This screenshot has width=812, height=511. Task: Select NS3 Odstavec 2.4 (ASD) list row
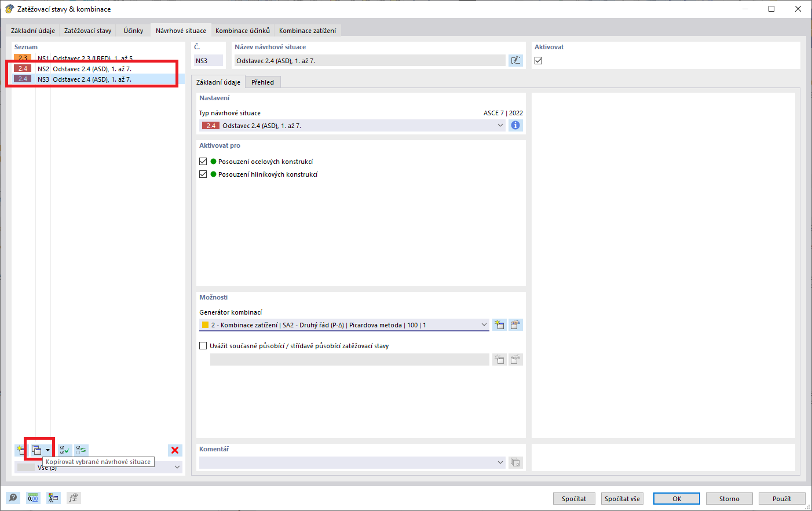(x=98, y=79)
